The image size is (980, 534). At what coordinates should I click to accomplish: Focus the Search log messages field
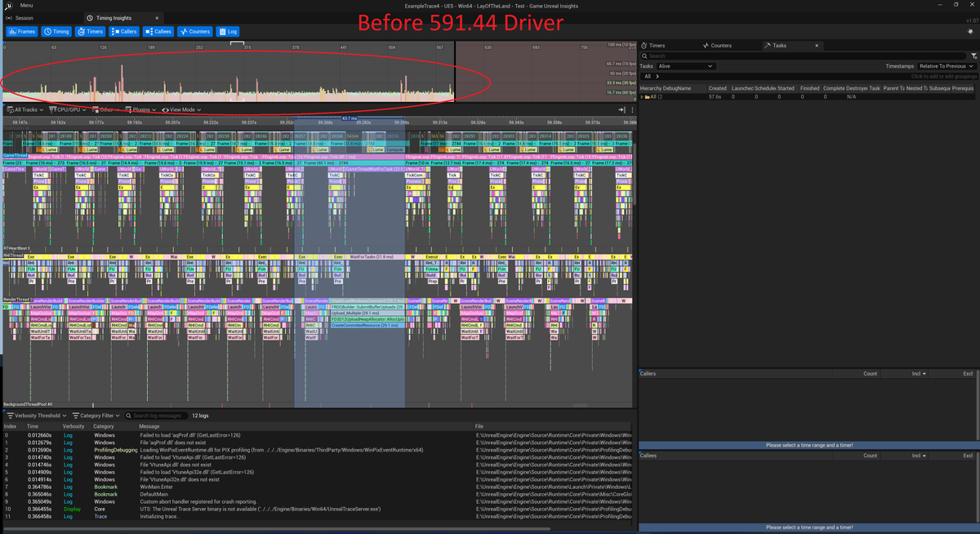[x=155, y=416]
